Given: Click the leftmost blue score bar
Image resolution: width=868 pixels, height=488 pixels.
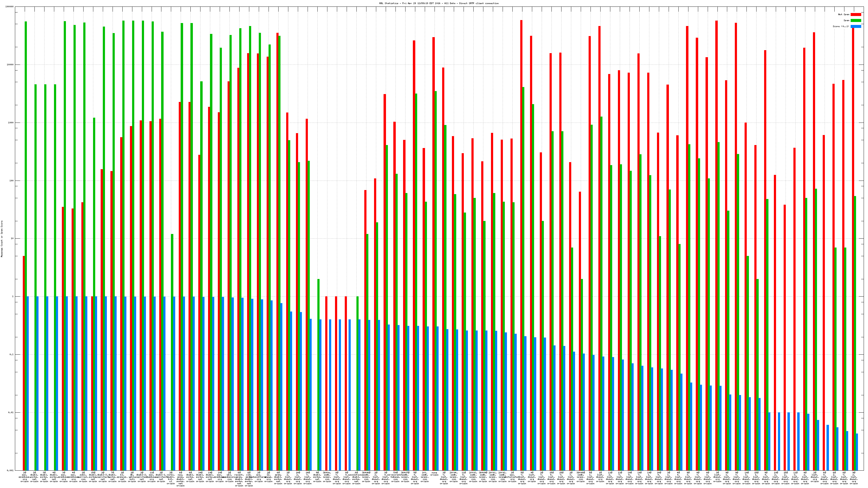Looking at the screenshot, I should tap(28, 383).
